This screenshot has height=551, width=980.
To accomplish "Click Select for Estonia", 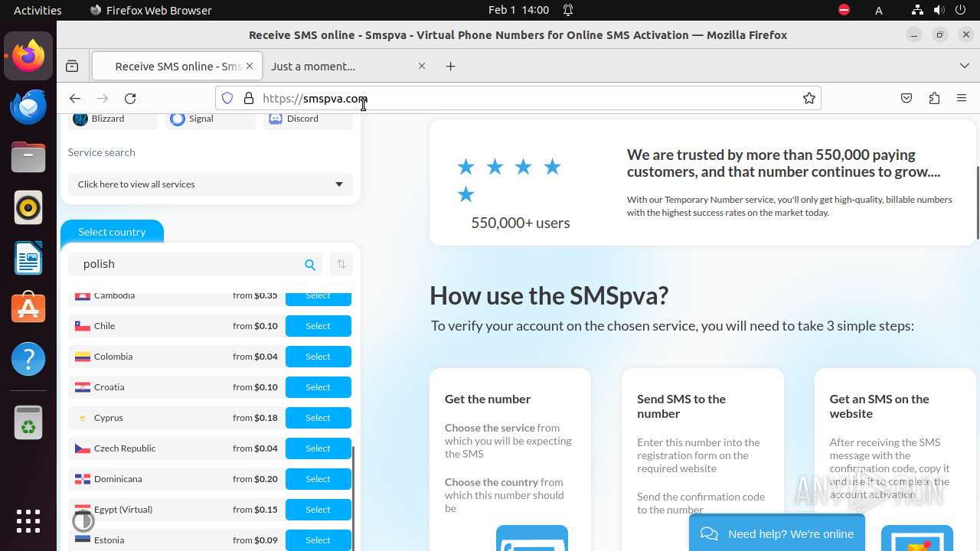I will tap(318, 540).
